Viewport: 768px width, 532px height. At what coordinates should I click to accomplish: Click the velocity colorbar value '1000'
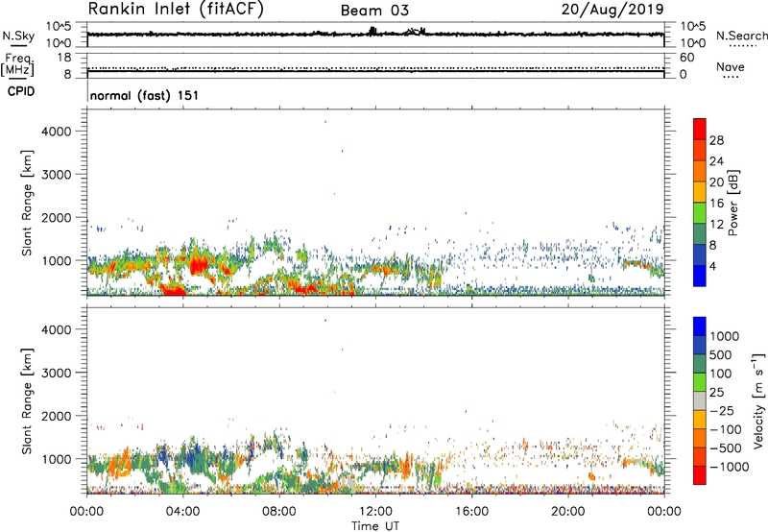tap(725, 336)
